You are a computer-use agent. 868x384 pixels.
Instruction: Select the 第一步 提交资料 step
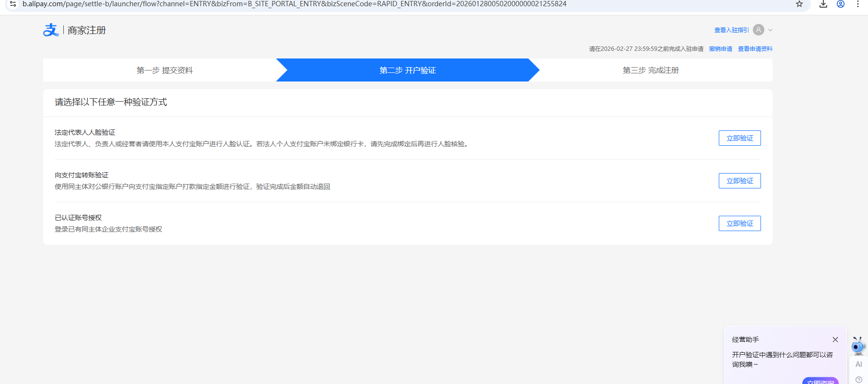[165, 70]
